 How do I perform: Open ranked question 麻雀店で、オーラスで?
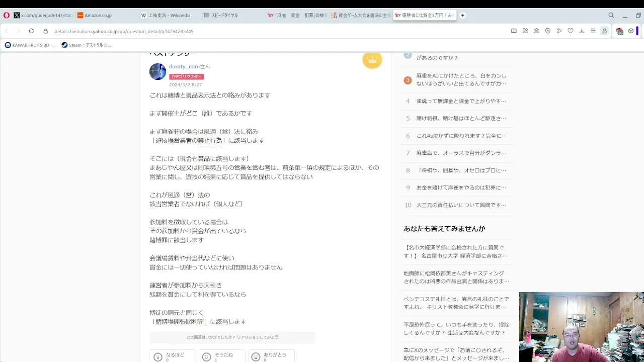click(461, 153)
